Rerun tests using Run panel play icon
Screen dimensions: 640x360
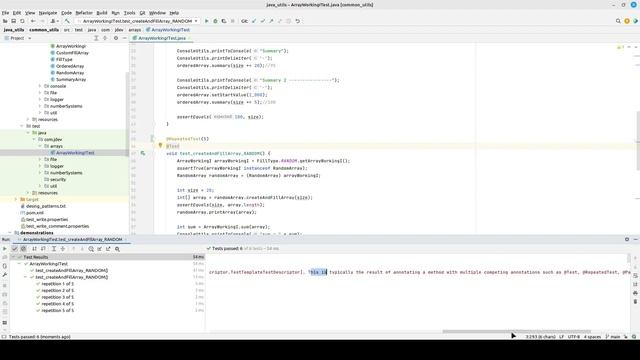tap(4, 249)
